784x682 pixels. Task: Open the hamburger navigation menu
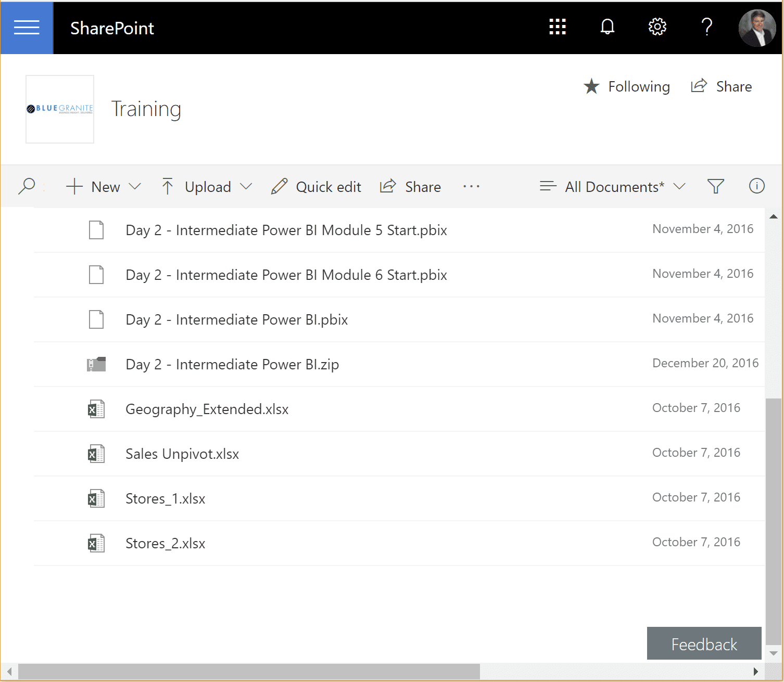27,28
